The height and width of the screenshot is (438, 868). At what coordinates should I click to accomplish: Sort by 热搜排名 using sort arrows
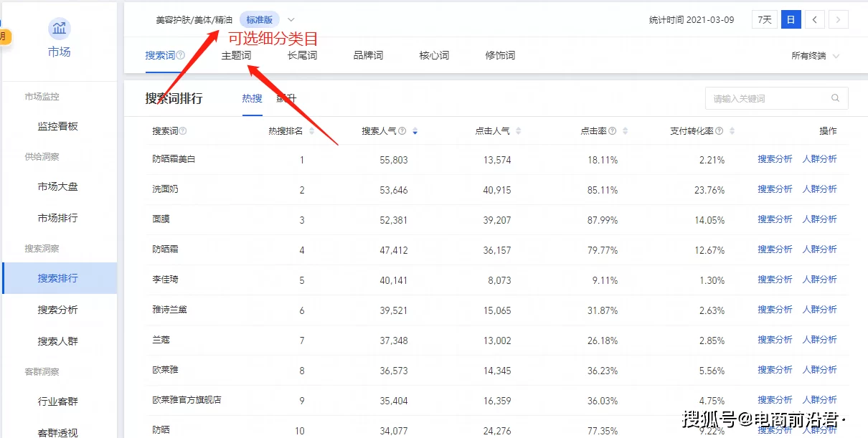[x=310, y=131]
